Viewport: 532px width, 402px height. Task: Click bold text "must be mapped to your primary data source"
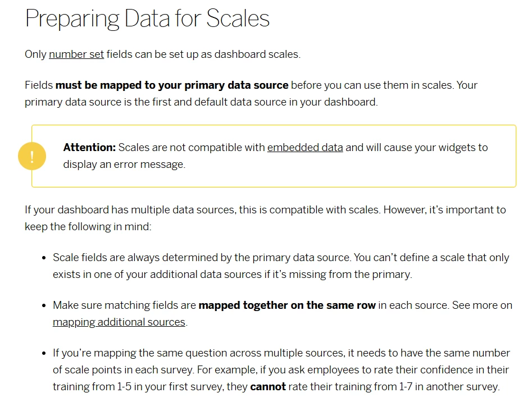coord(172,85)
